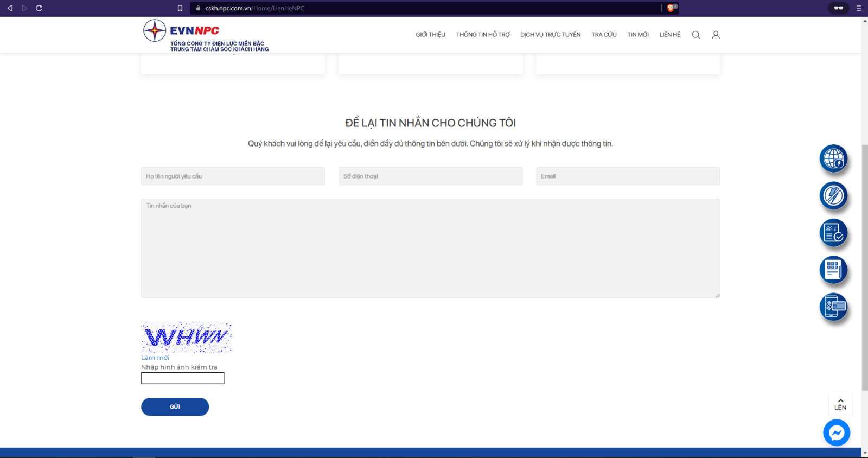Click the Làm mới captcha refresh link
This screenshot has height=458, width=868.
tap(155, 358)
